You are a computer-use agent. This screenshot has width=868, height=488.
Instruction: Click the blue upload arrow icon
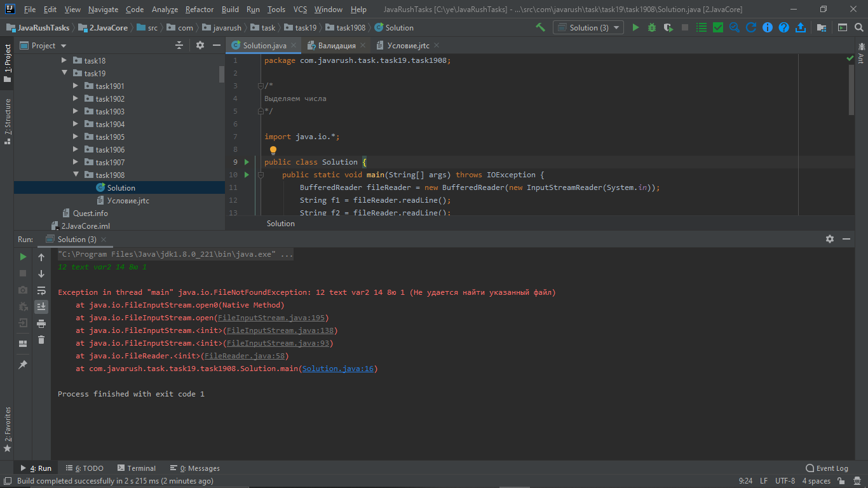point(801,27)
